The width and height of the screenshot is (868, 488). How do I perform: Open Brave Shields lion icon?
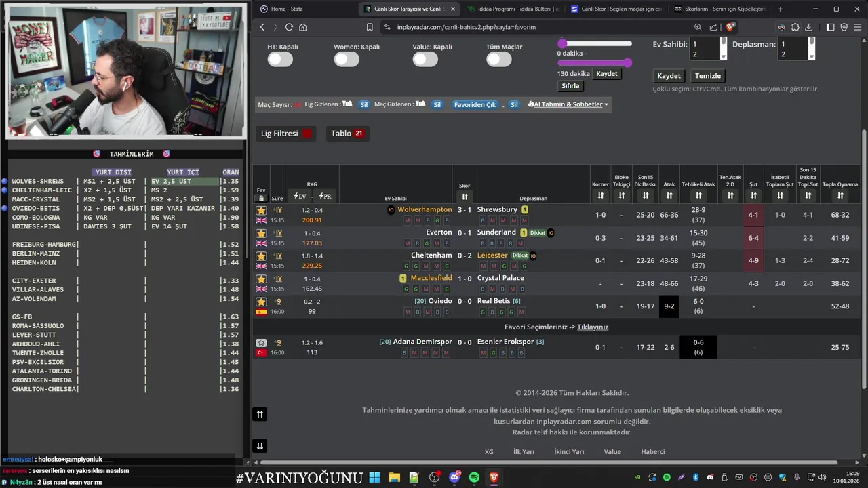pyautogui.click(x=730, y=27)
